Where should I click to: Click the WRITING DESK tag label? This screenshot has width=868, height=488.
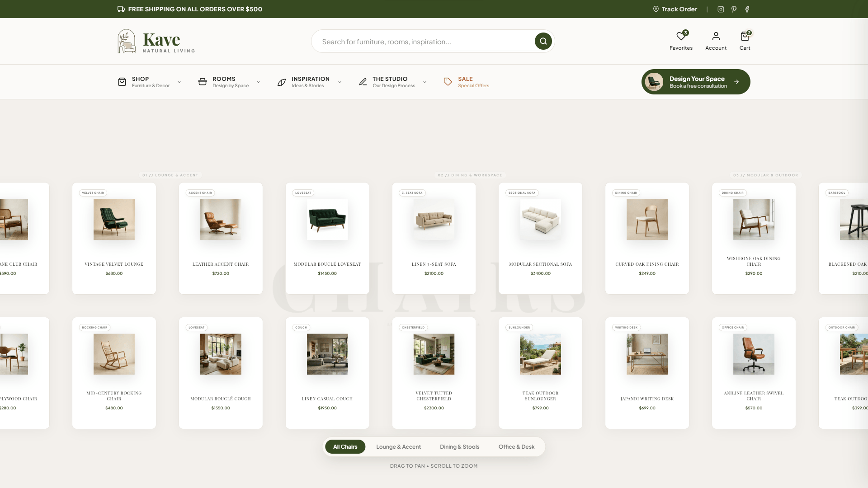tap(626, 328)
